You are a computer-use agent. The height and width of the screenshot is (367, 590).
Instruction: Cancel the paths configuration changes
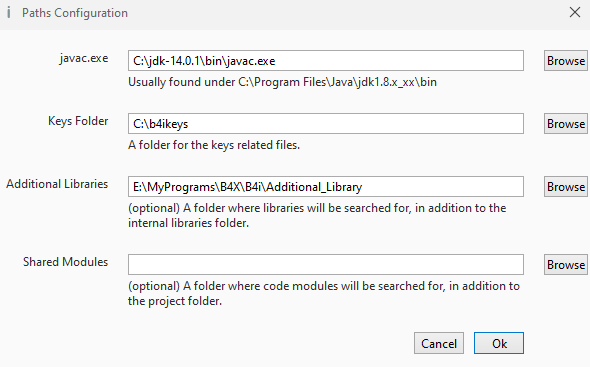tap(439, 343)
